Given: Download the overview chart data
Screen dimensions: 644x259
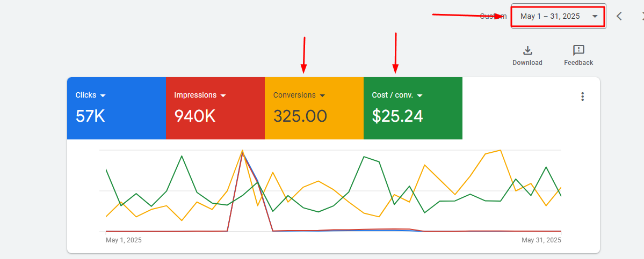Looking at the screenshot, I should (x=527, y=56).
